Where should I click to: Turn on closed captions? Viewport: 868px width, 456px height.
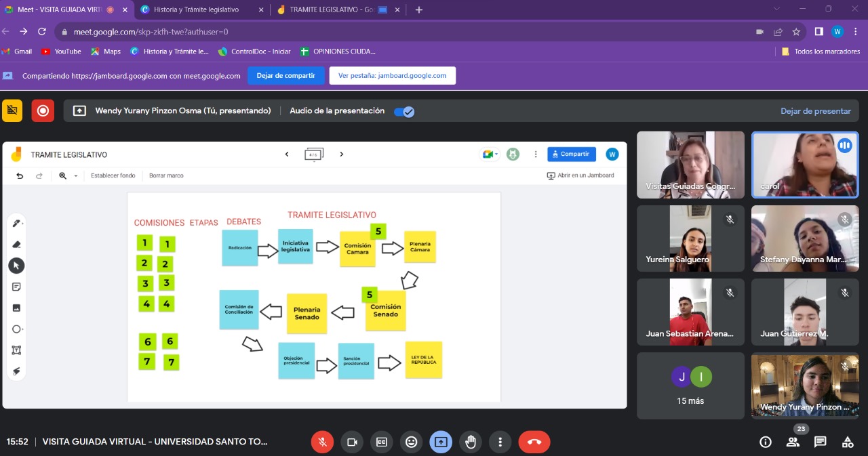pos(382,442)
